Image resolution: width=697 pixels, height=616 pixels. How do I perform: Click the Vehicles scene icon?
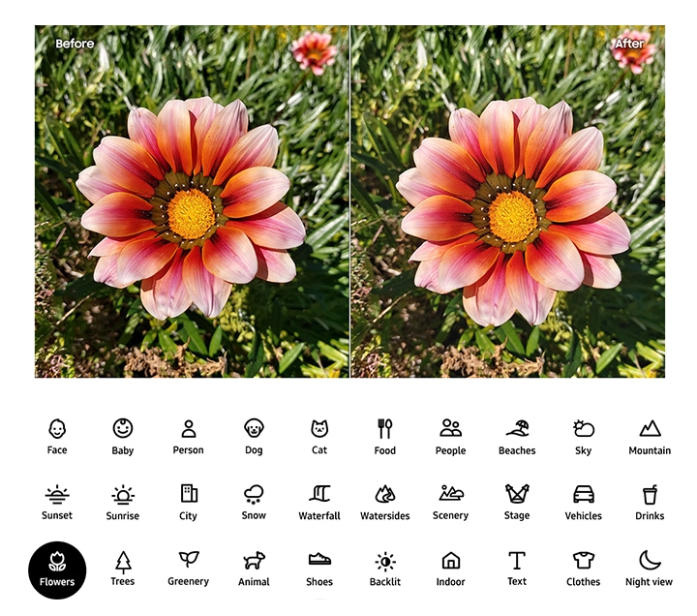click(x=583, y=494)
